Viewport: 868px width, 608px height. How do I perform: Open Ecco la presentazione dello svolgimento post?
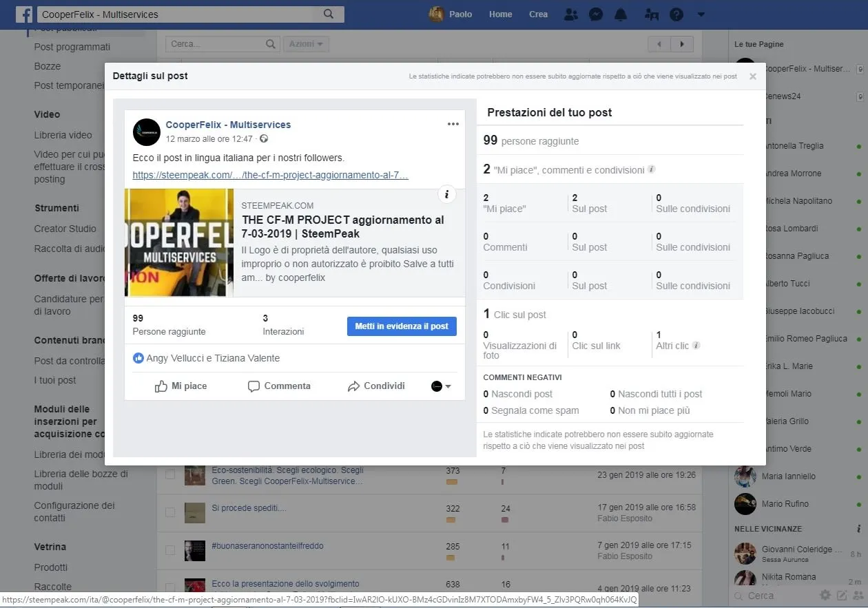point(285,584)
